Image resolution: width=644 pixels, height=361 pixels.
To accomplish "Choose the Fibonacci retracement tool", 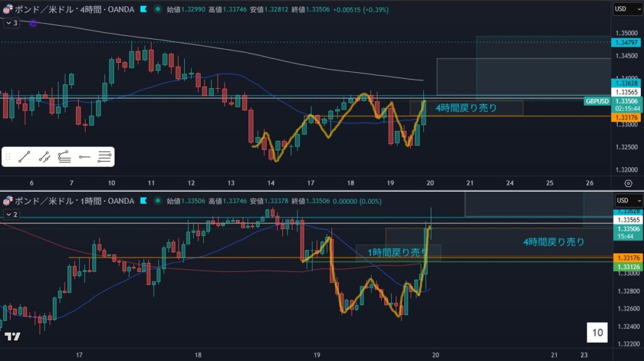I will pyautogui.click(x=64, y=157).
